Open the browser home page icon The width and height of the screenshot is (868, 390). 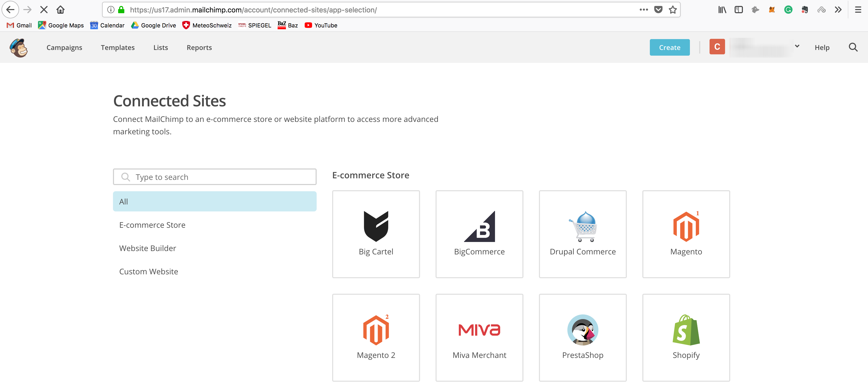pos(60,10)
